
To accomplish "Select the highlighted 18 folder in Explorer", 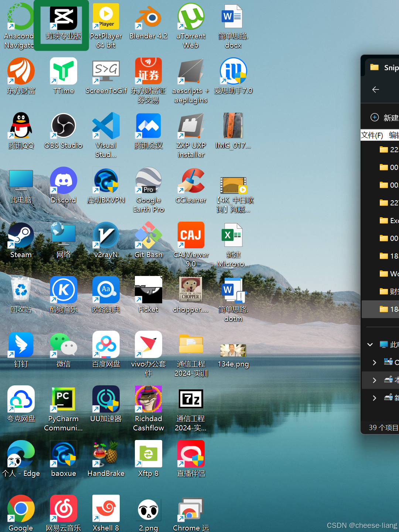I will [381, 309].
